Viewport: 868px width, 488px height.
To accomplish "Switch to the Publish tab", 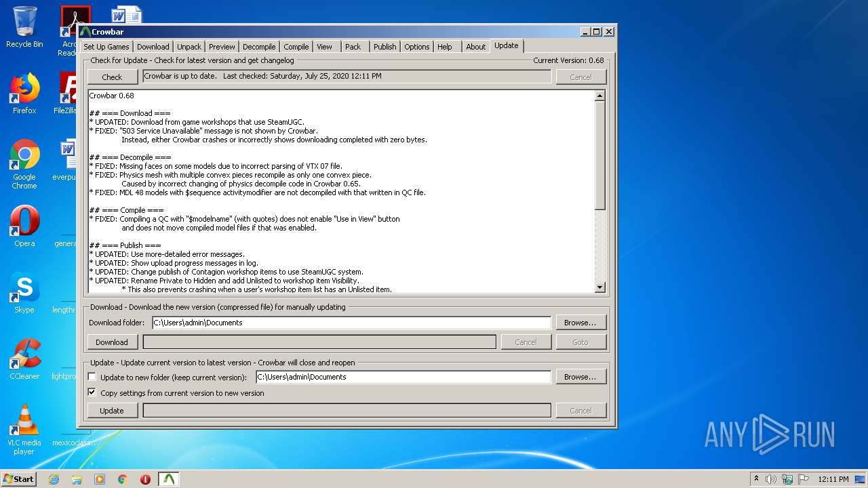I will click(x=385, y=47).
